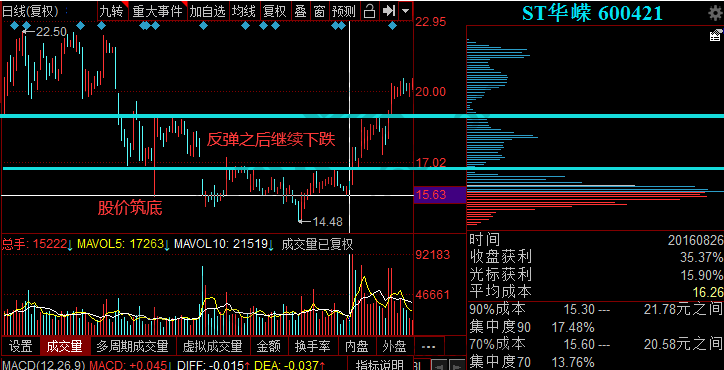
Task: Toggle the 复权 toolbar button
Action: tap(275, 11)
